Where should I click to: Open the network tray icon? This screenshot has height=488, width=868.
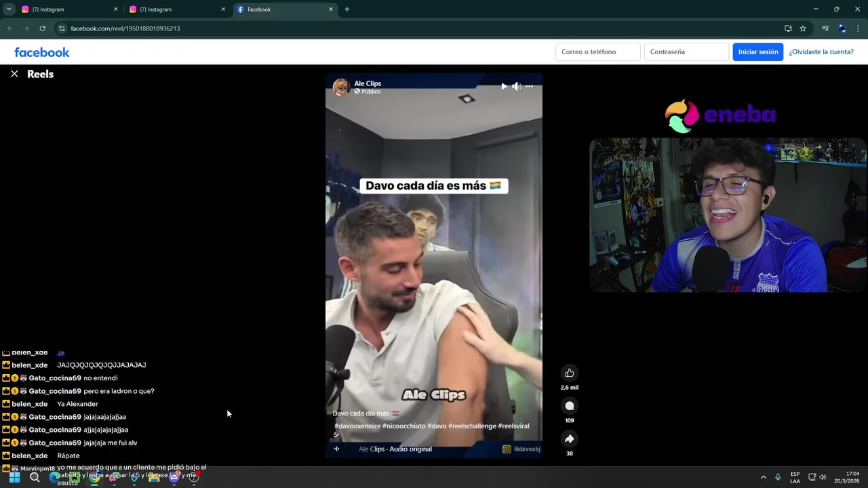coord(812,477)
